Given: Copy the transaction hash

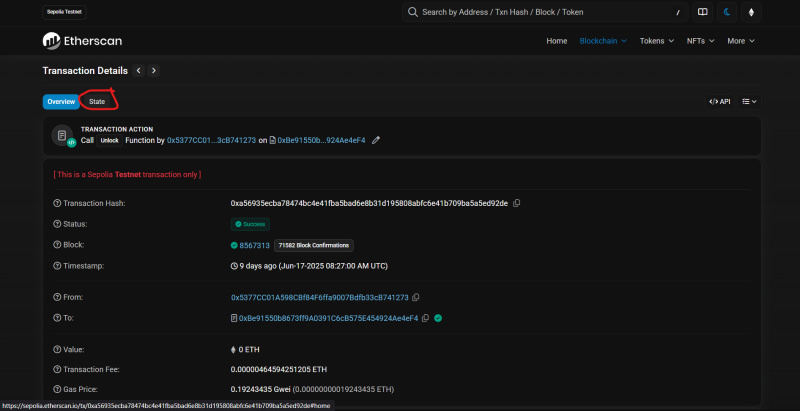Looking at the screenshot, I should 516,203.
